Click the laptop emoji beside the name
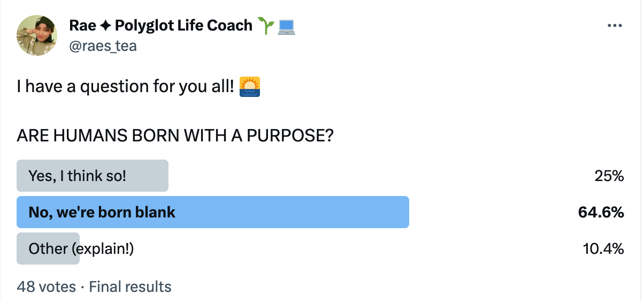This screenshot has width=644, height=301. click(x=286, y=25)
